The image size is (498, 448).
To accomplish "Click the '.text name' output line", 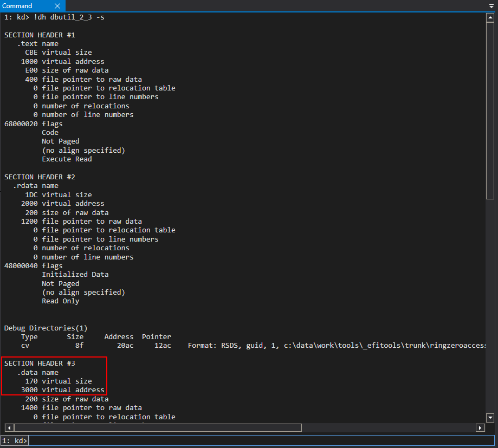I will pos(37,44).
